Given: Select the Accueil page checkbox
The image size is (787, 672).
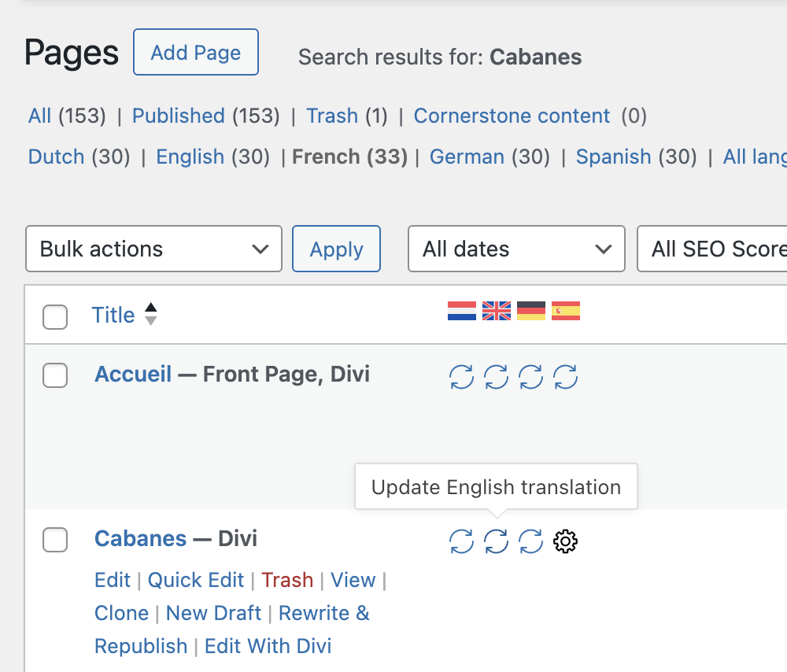Looking at the screenshot, I should [x=55, y=376].
